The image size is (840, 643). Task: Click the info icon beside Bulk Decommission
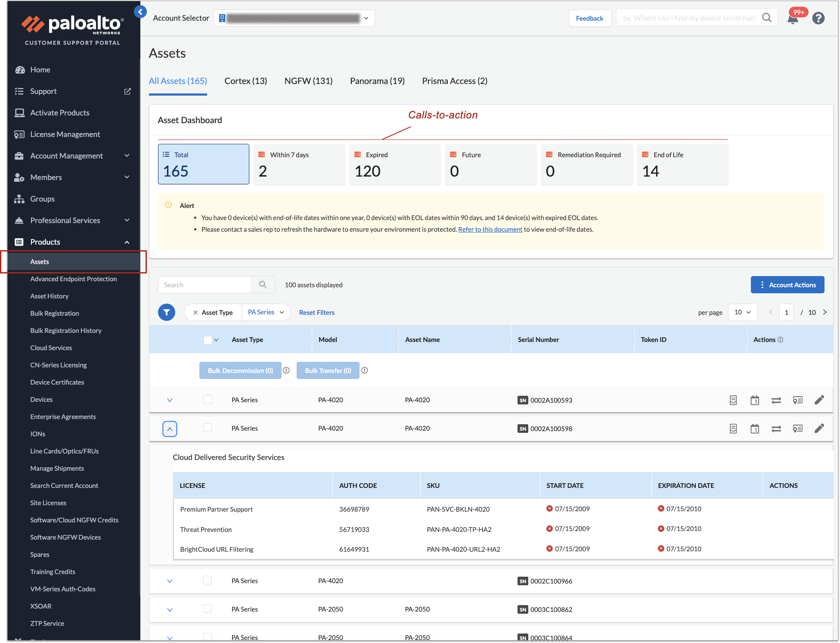[286, 370]
